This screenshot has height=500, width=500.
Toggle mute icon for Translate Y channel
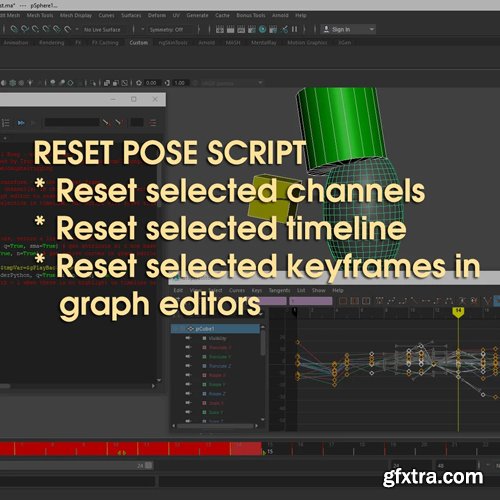coord(188,357)
